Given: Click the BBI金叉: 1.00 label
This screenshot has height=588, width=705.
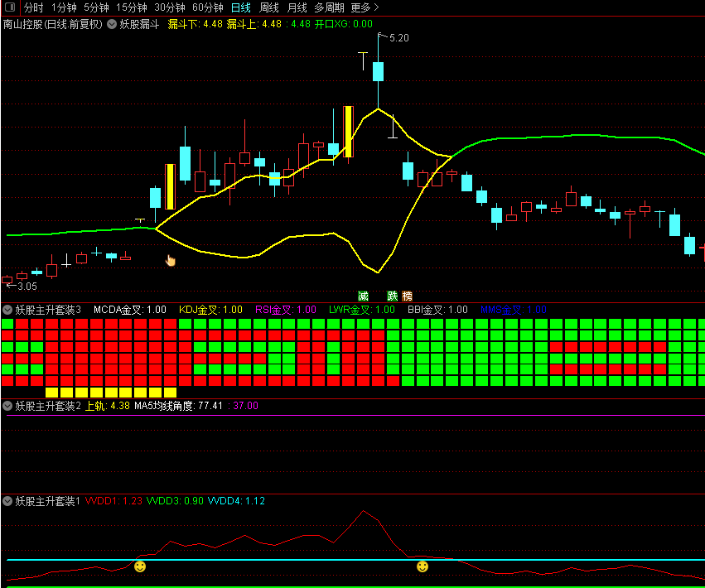Looking at the screenshot, I should [x=438, y=310].
